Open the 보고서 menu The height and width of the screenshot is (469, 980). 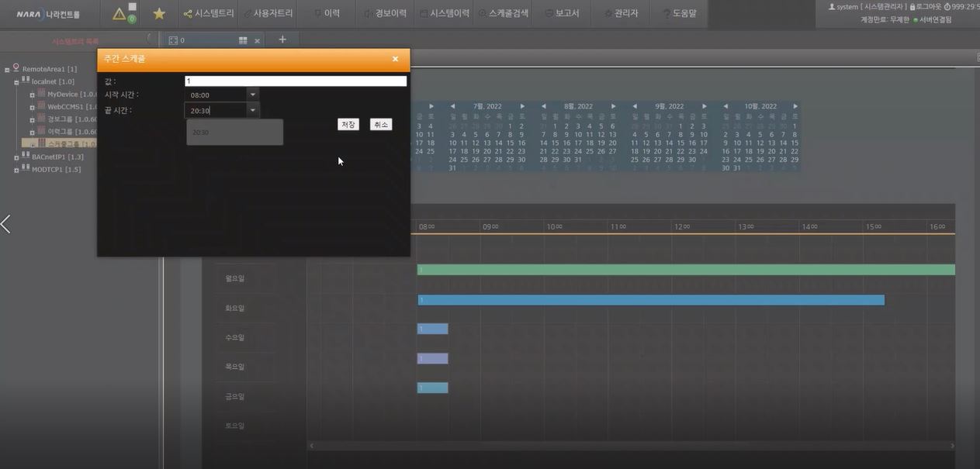[x=563, y=13]
